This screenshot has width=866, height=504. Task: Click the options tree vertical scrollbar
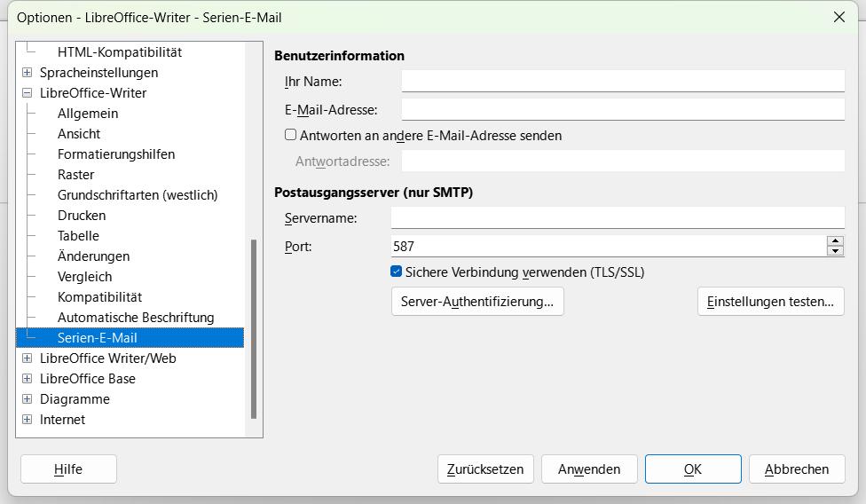pyautogui.click(x=254, y=329)
